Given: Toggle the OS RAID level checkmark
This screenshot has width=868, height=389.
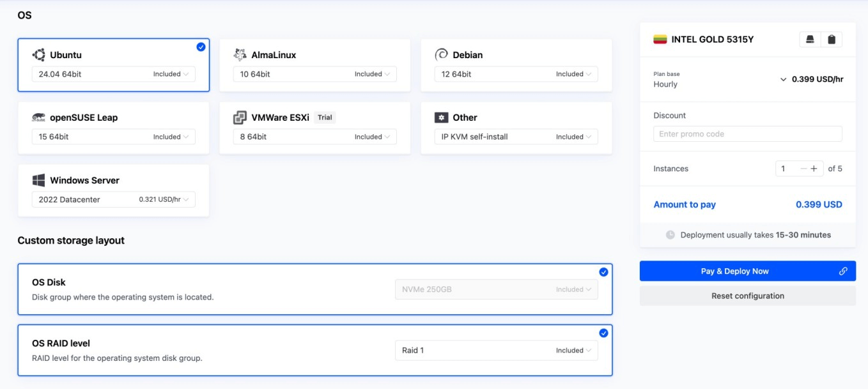Looking at the screenshot, I should tap(603, 333).
